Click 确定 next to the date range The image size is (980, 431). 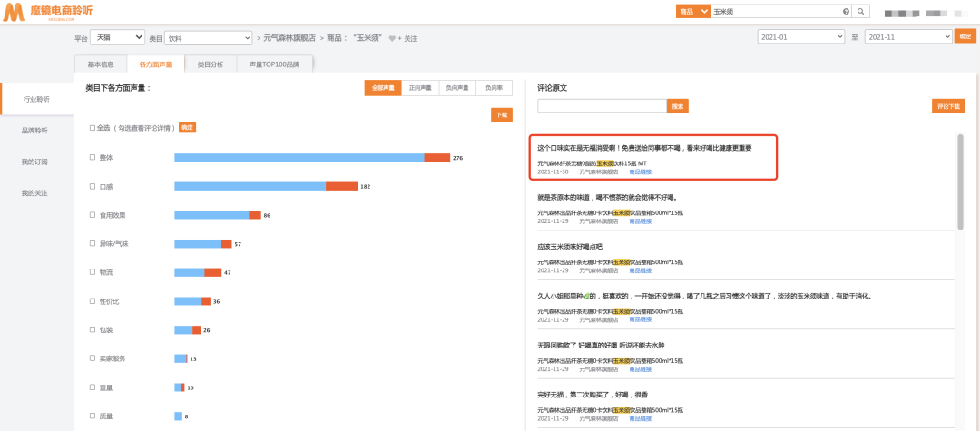[x=965, y=36]
